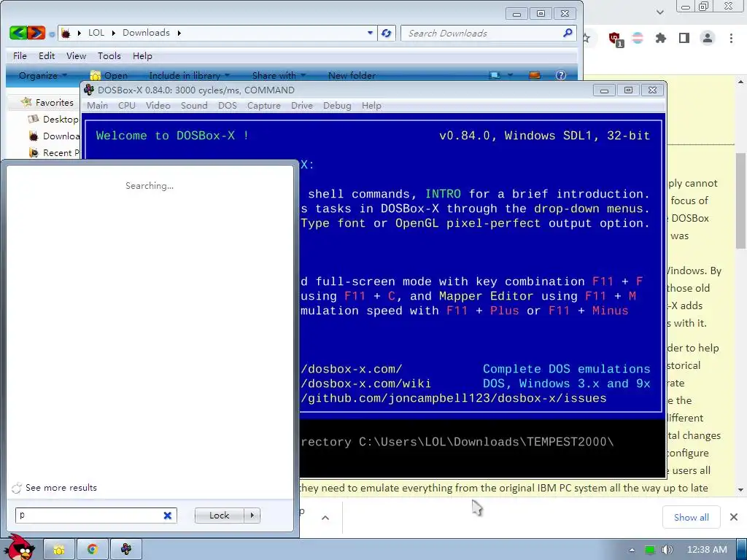The height and width of the screenshot is (560, 747).
Task: Click the striped flag extension icon in Chrome
Action: (638, 38)
